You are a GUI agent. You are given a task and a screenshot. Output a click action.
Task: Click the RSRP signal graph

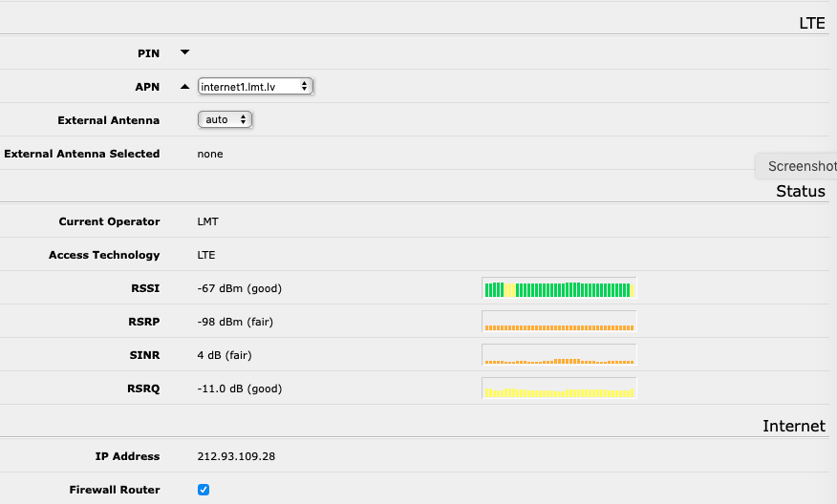tap(559, 322)
